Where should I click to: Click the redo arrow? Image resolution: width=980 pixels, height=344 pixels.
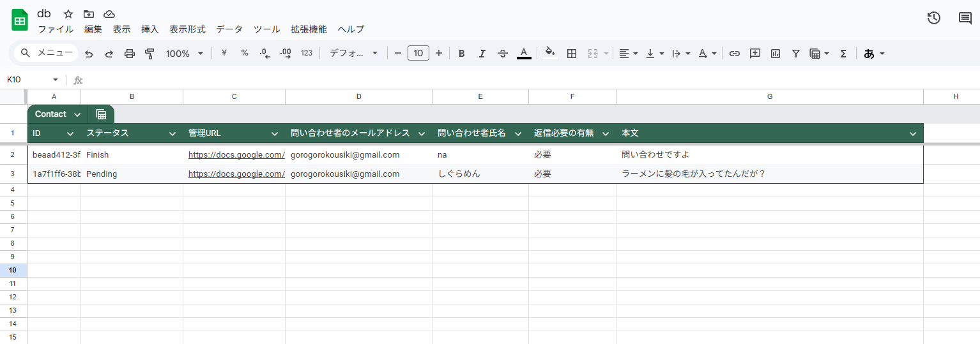109,54
